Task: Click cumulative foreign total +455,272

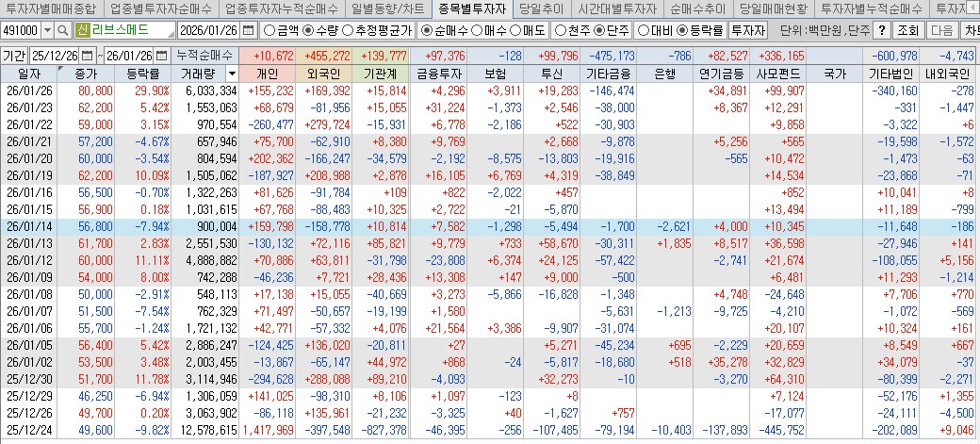Action: pyautogui.click(x=323, y=56)
